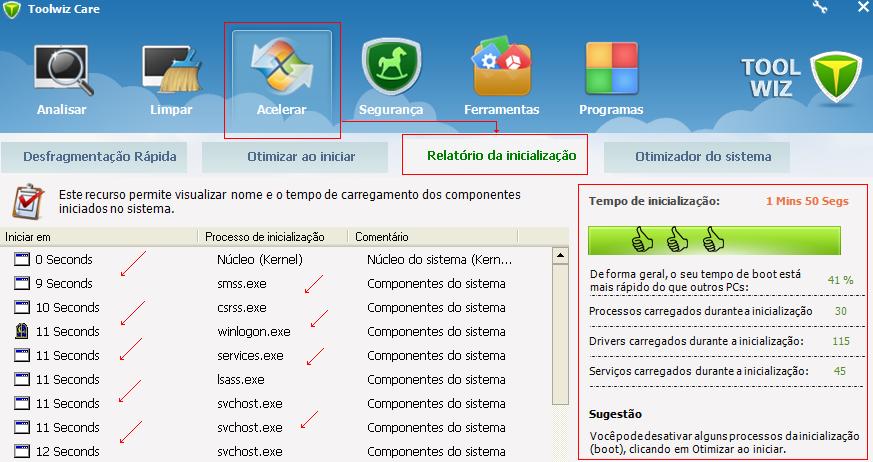The image size is (873, 462).
Task: Click the window icon beside 12 Seconds
Action: tap(22, 451)
